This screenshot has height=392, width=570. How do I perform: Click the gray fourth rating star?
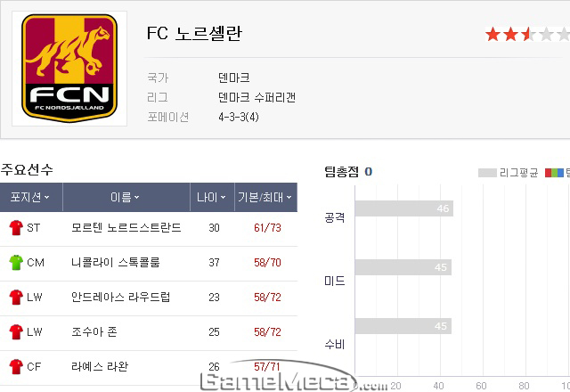coord(546,34)
